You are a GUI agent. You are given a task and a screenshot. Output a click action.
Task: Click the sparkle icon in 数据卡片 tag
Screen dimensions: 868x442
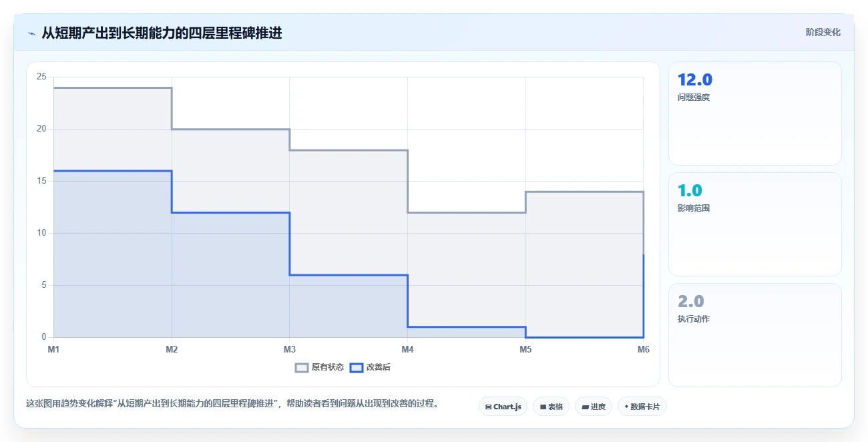click(x=626, y=407)
